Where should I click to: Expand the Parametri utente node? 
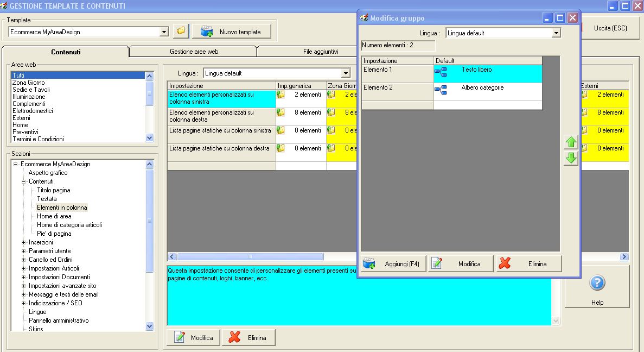coord(23,251)
